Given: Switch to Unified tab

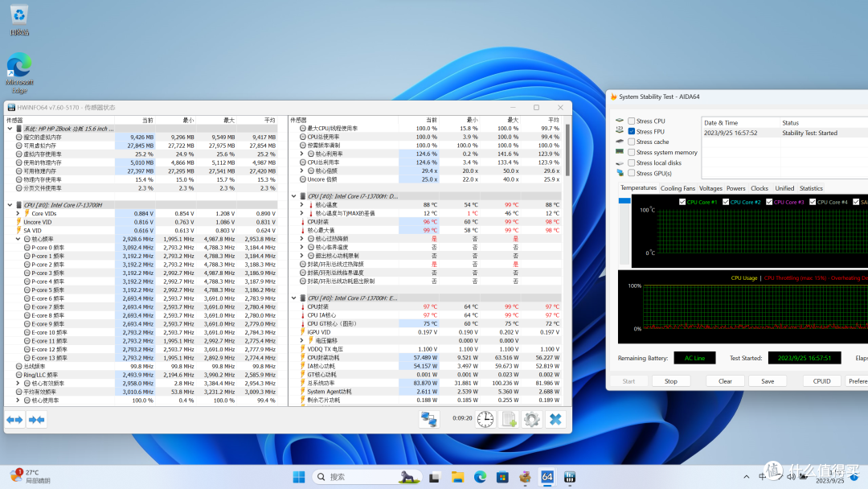Looking at the screenshot, I should (x=784, y=188).
